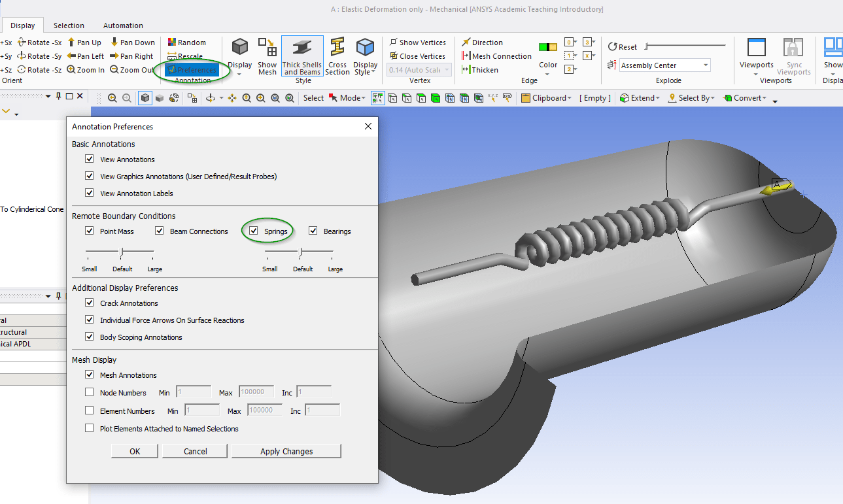
Task: Open the Extend selection menu
Action: pos(640,98)
